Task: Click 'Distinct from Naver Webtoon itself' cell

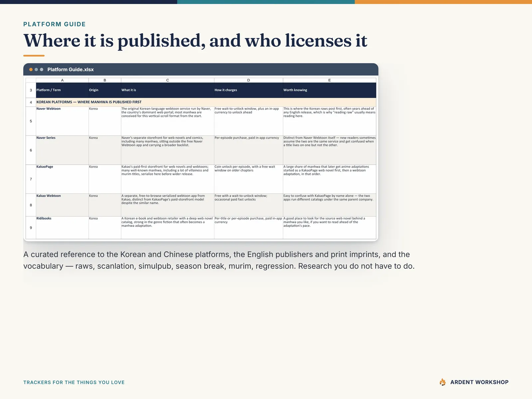Action: [330, 150]
